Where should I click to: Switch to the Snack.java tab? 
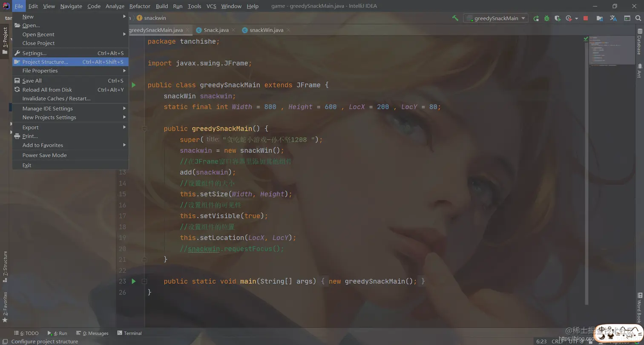213,30
